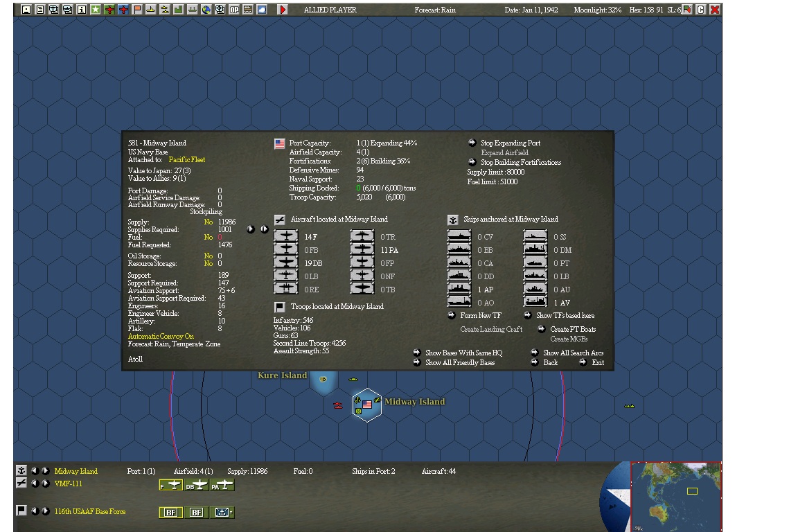Toggle Oil Storage stockpiling 'No' setting

click(208, 256)
